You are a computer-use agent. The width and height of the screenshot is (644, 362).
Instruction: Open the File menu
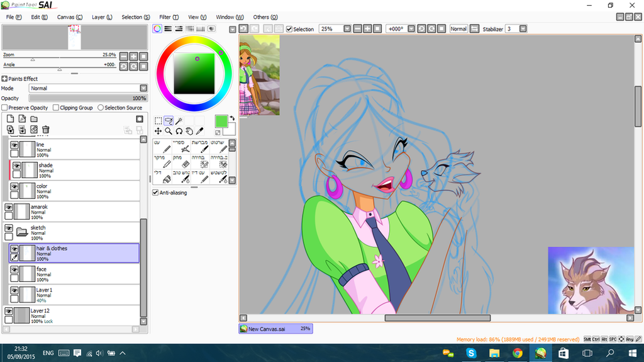point(14,17)
